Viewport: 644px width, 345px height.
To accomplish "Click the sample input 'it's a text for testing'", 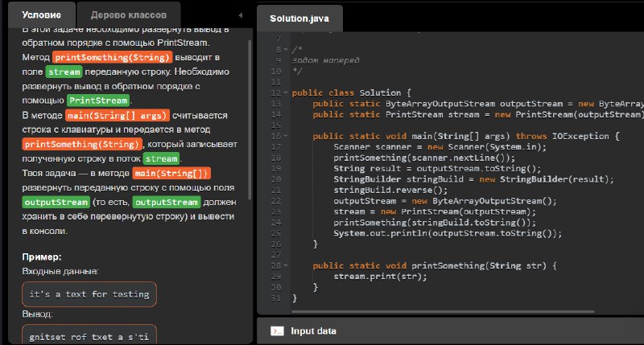I will (x=89, y=294).
